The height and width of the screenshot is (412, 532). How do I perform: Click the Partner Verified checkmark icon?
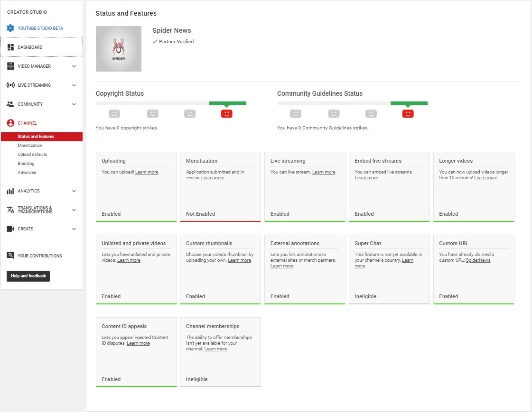tap(155, 41)
